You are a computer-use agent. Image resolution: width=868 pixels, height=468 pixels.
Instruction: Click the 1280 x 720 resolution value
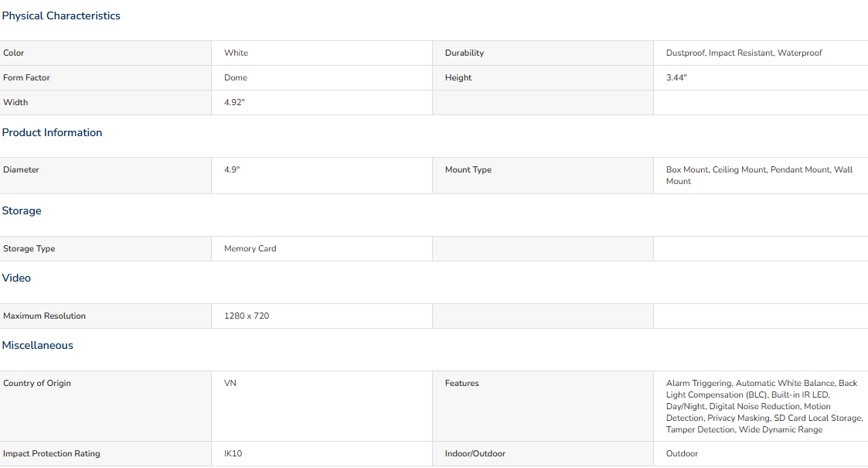coord(247,316)
